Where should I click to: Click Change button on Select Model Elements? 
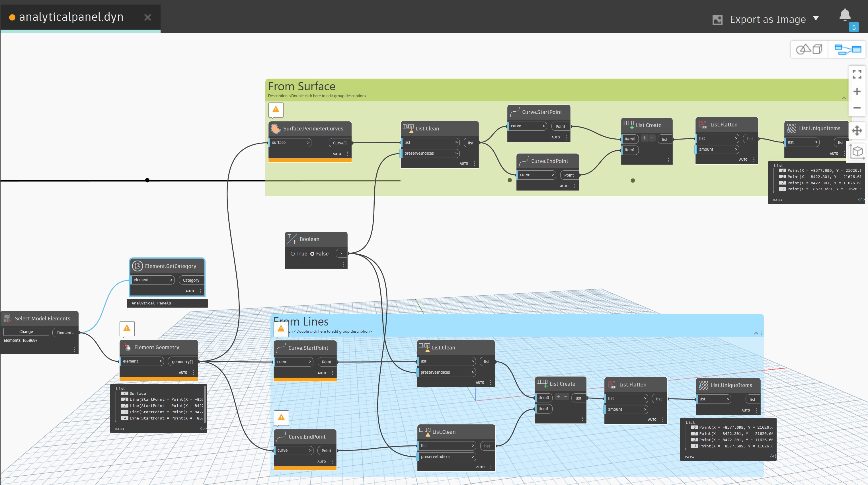point(26,332)
